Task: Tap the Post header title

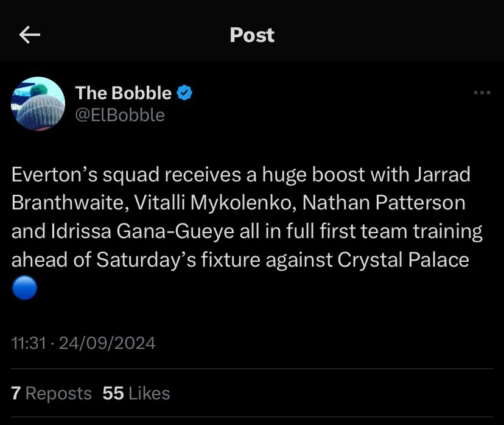Action: tap(252, 35)
